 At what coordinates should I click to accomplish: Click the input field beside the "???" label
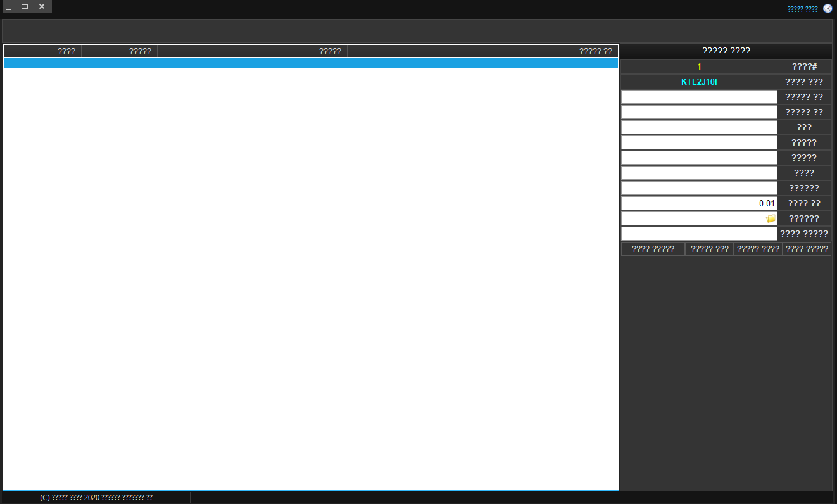(x=699, y=127)
